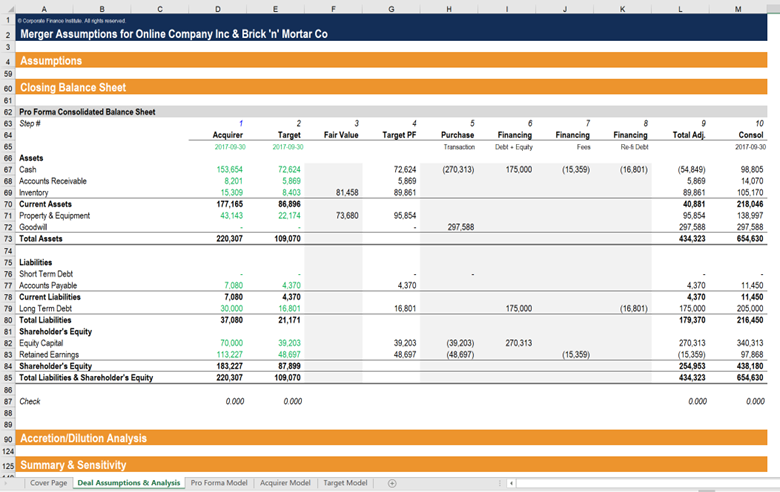Viewport: 780px width, 492px height.
Task: Select the Acquirer Long Term Debt 30,000
Action: (231, 308)
